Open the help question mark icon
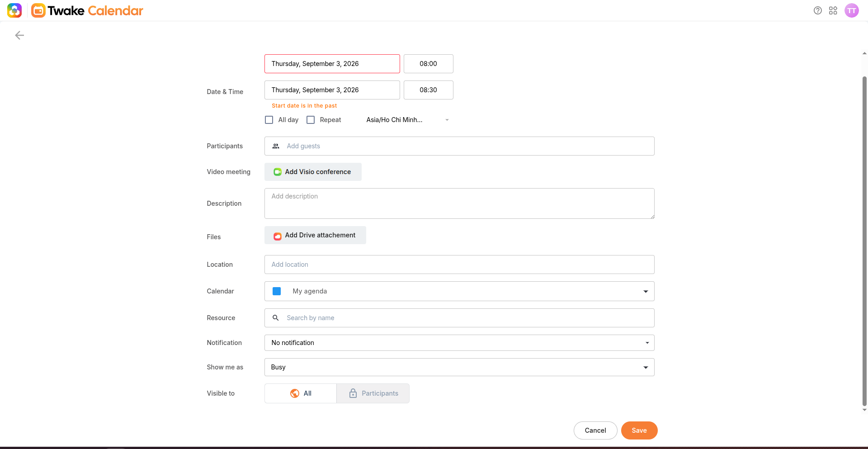The height and width of the screenshot is (449, 868). [817, 10]
